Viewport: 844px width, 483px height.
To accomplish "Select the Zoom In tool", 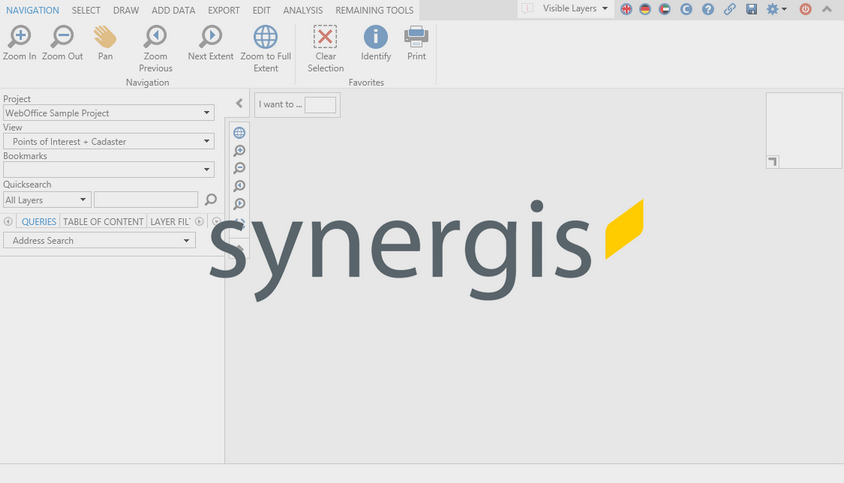I will tap(19, 43).
